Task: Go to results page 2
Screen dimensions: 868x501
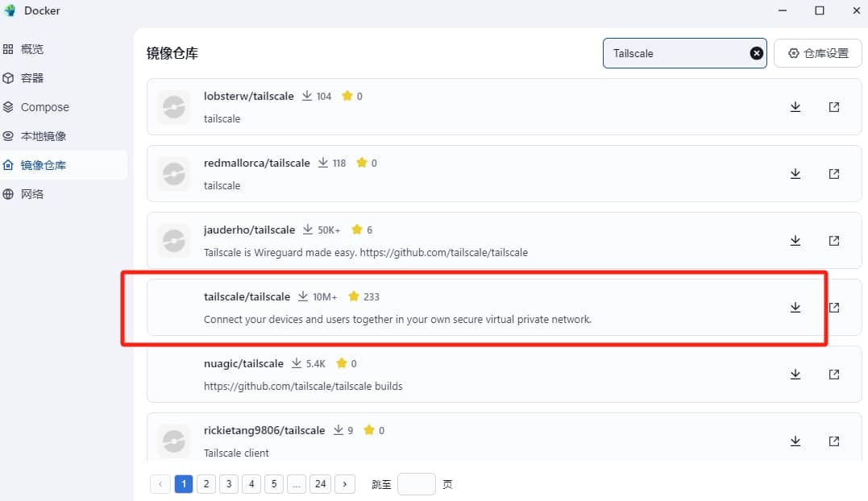Action: pos(206,484)
